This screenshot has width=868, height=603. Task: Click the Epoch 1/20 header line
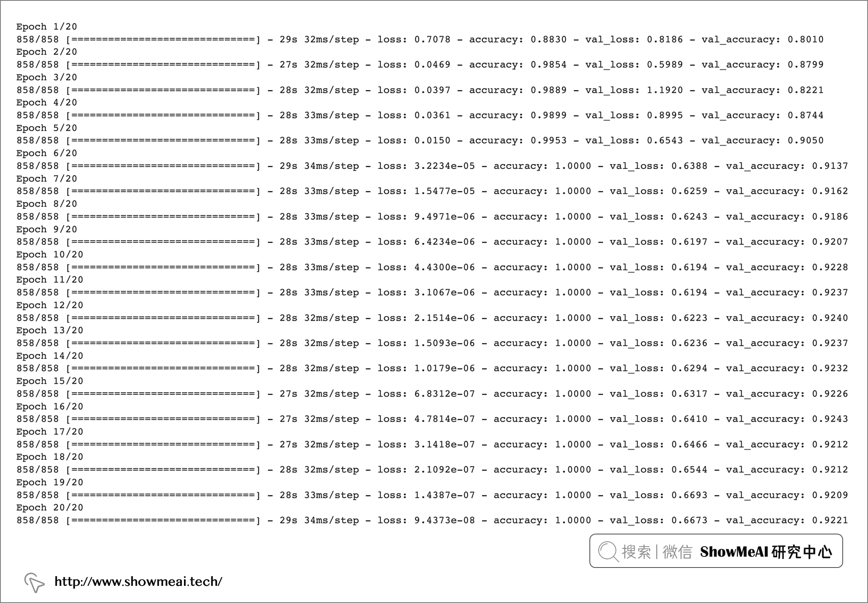(46, 27)
